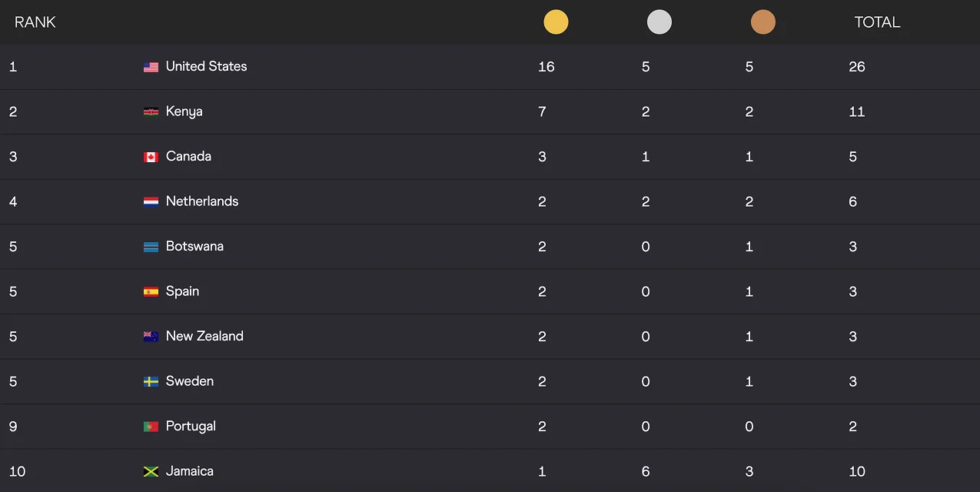This screenshot has height=492, width=980.
Task: Click United States gold count of 16
Action: point(546,67)
